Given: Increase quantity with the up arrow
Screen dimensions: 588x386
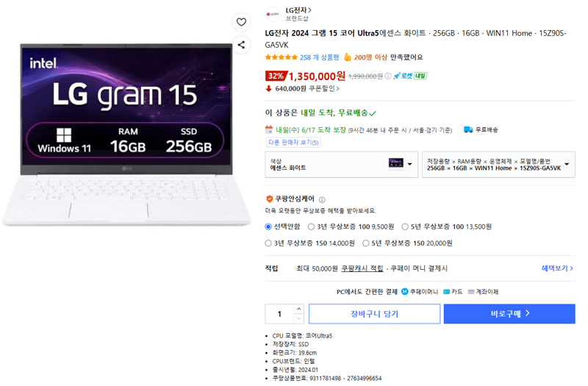Looking at the screenshot, I should [298, 309].
